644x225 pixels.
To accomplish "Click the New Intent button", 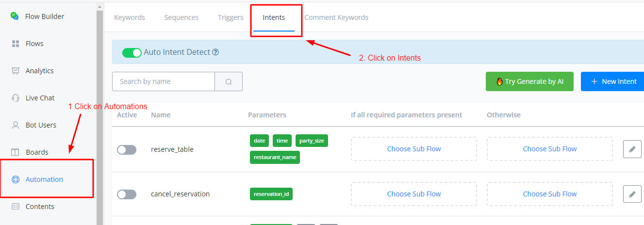I will (613, 81).
